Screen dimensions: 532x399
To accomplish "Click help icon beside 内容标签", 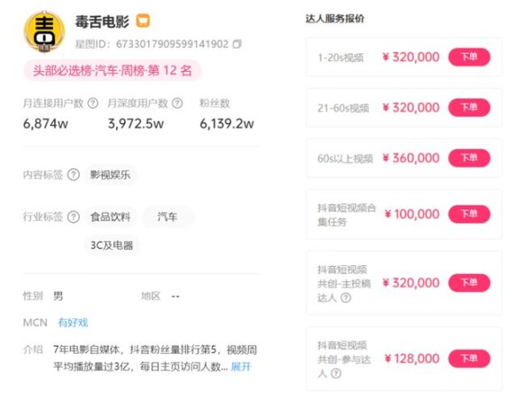I will click(x=74, y=175).
